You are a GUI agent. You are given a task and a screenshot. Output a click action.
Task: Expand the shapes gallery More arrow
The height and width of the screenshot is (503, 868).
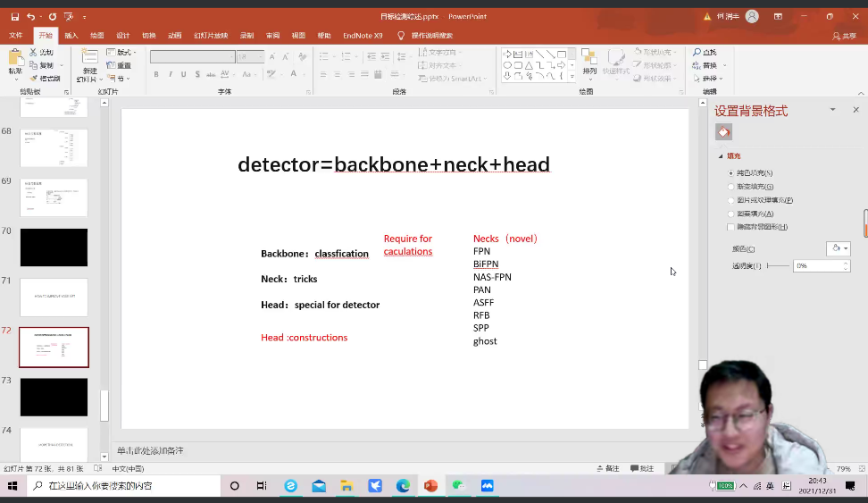[x=572, y=77]
